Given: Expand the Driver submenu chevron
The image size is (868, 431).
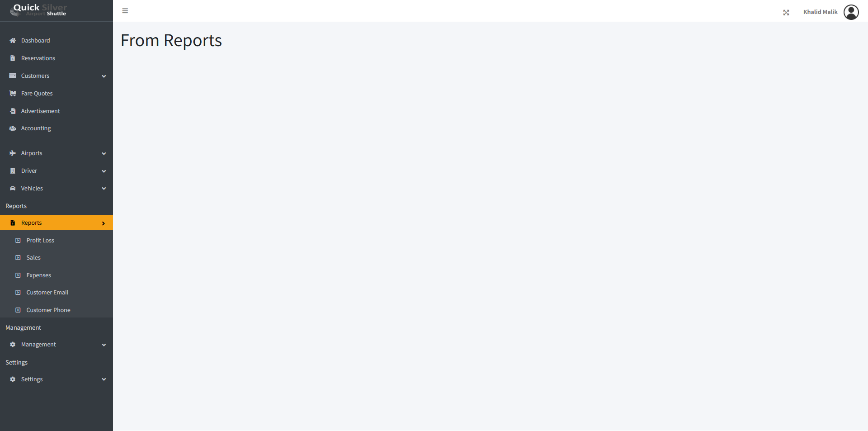Looking at the screenshot, I should (104, 171).
